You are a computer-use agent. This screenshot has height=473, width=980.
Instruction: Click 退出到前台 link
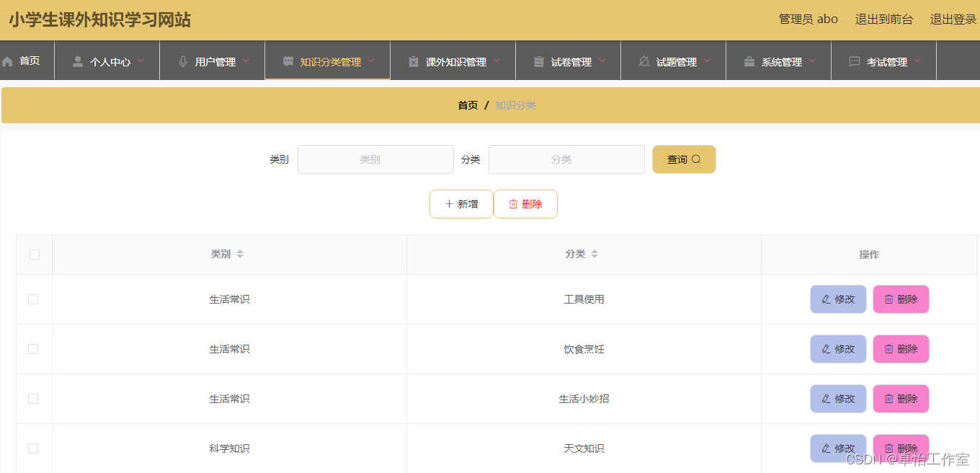point(883,19)
